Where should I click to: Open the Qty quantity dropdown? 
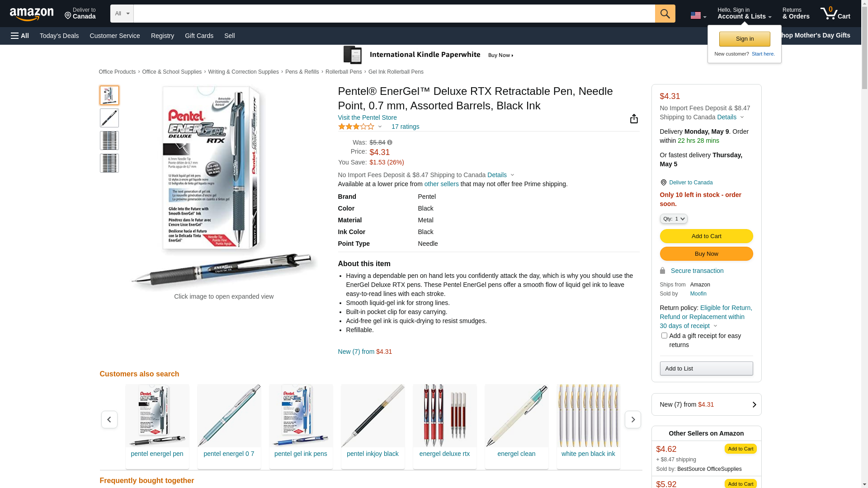point(673,219)
